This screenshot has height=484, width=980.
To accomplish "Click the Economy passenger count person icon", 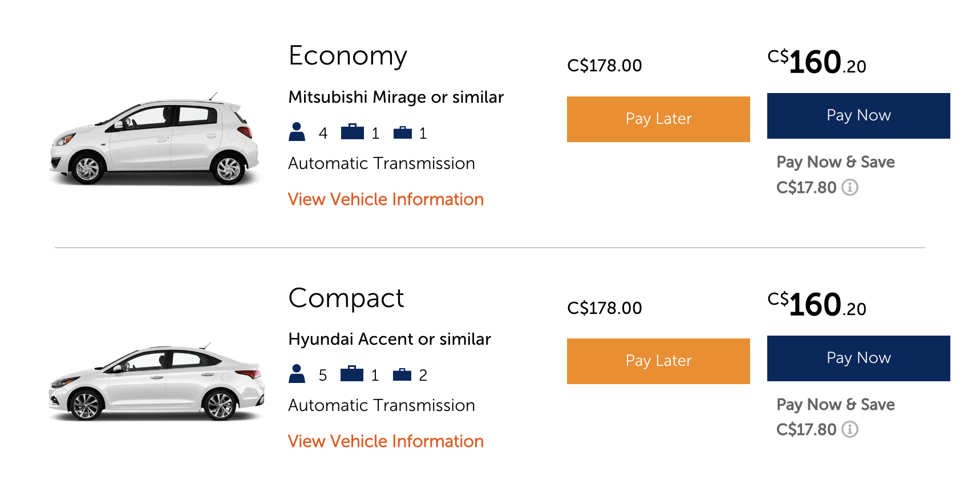I will point(297,132).
